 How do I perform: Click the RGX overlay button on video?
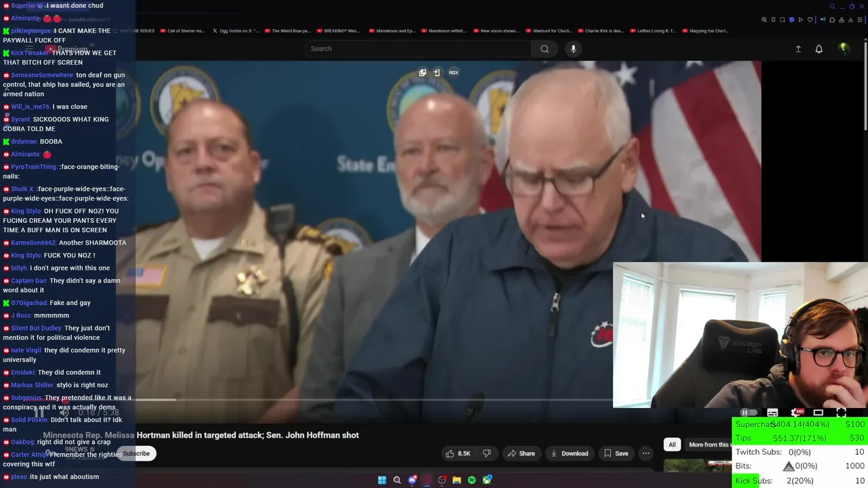coord(453,73)
